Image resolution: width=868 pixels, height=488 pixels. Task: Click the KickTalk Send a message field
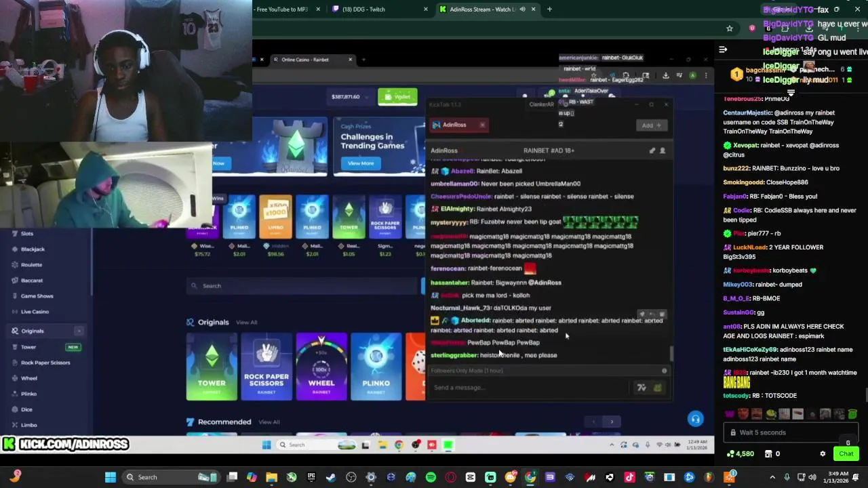pyautogui.click(x=529, y=388)
